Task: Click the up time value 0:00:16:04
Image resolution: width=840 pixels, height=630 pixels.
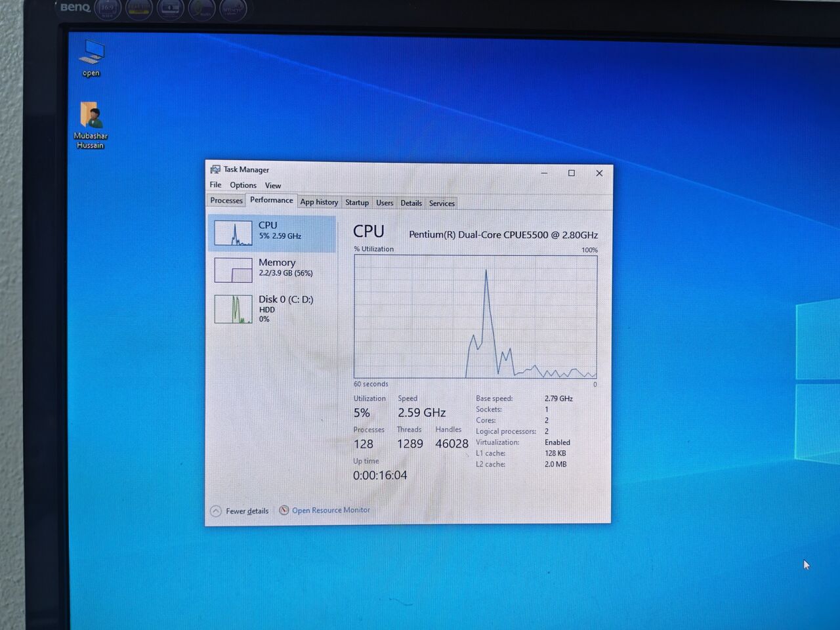Action: coord(380,475)
